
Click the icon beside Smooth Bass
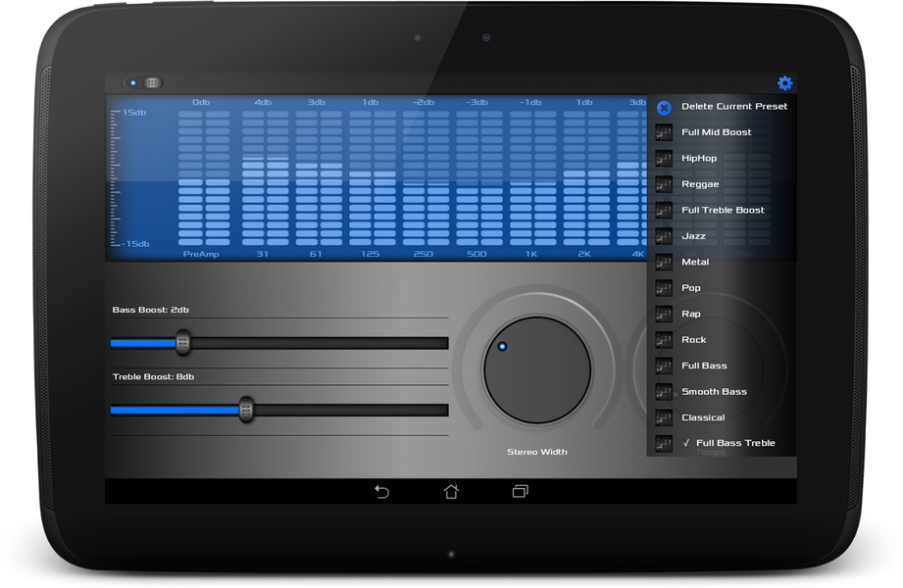[x=664, y=392]
